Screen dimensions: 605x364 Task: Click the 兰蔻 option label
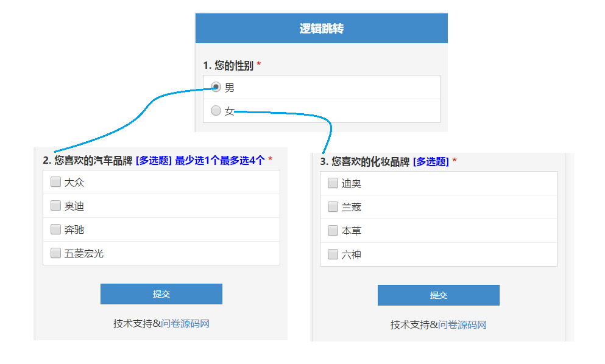click(x=351, y=208)
